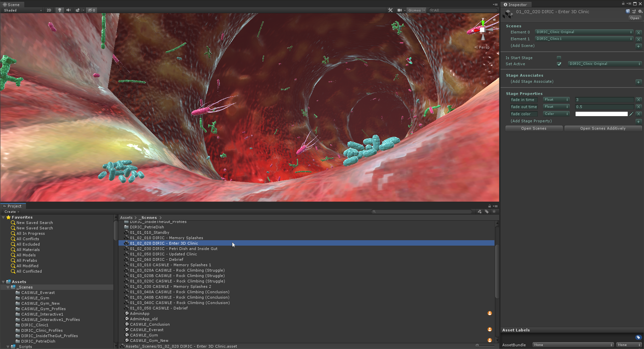Image resolution: width=644 pixels, height=349 pixels.
Task: Click the Open button in Inspector
Action: tap(635, 18)
